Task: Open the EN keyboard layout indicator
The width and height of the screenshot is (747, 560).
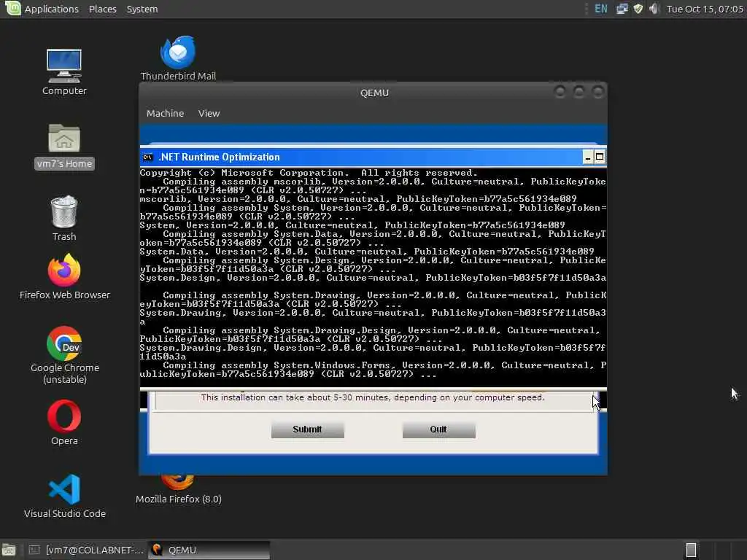Action: tap(601, 9)
